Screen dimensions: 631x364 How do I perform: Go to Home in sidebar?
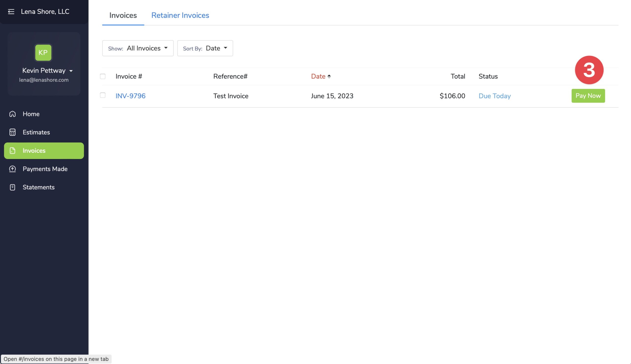pyautogui.click(x=44, y=114)
